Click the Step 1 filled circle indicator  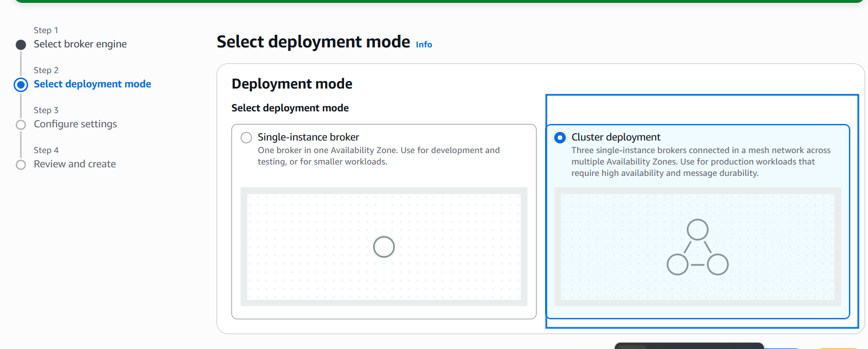tap(21, 45)
